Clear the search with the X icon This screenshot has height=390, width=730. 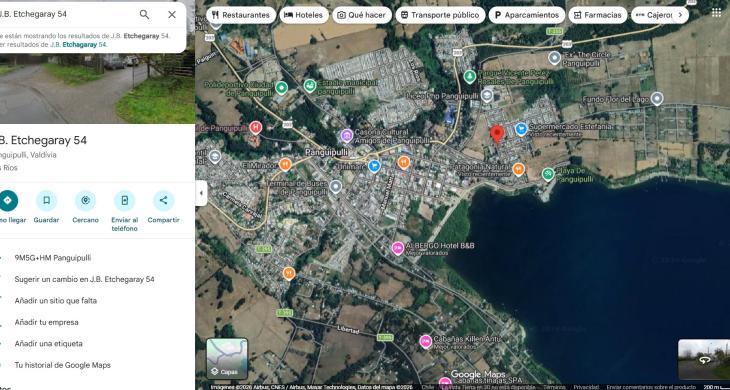tap(172, 14)
